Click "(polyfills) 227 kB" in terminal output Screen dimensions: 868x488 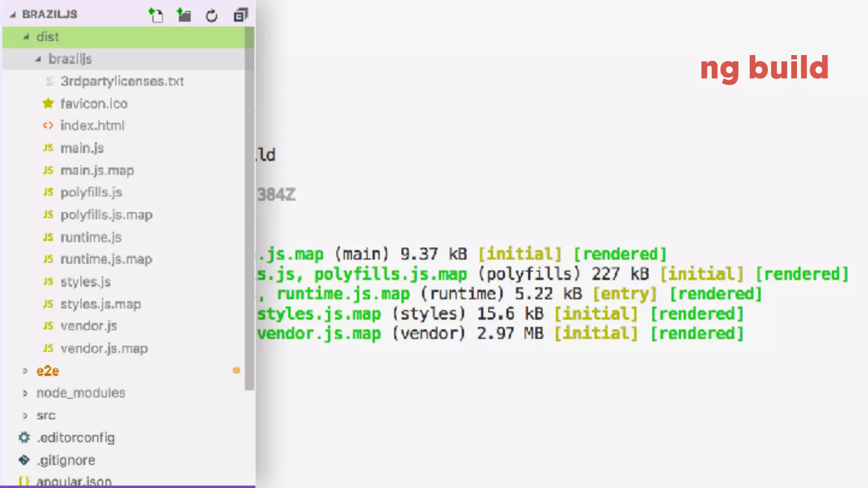pos(563,274)
